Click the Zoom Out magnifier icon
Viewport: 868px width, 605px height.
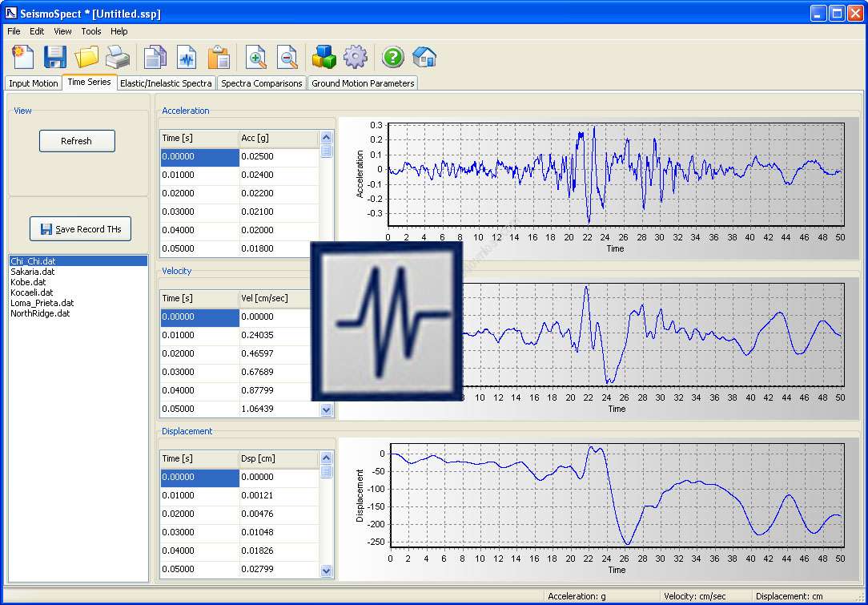tap(287, 57)
